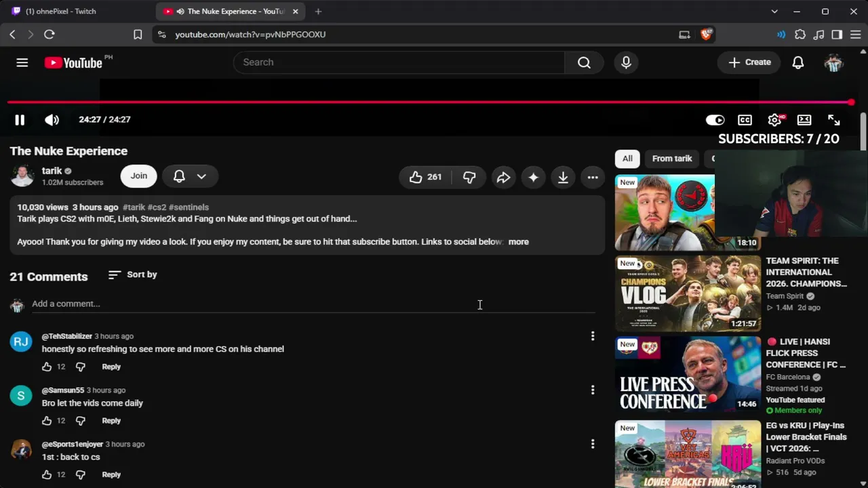Toggle closed captions CC button
Screen dimensions: 868x488
[x=745, y=120]
